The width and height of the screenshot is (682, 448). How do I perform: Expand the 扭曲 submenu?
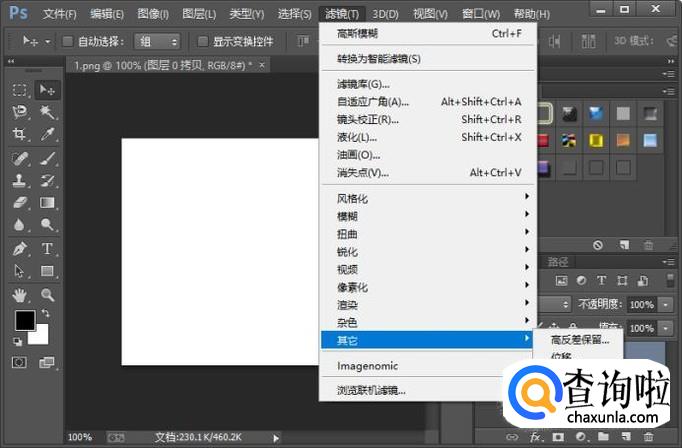tap(428, 234)
